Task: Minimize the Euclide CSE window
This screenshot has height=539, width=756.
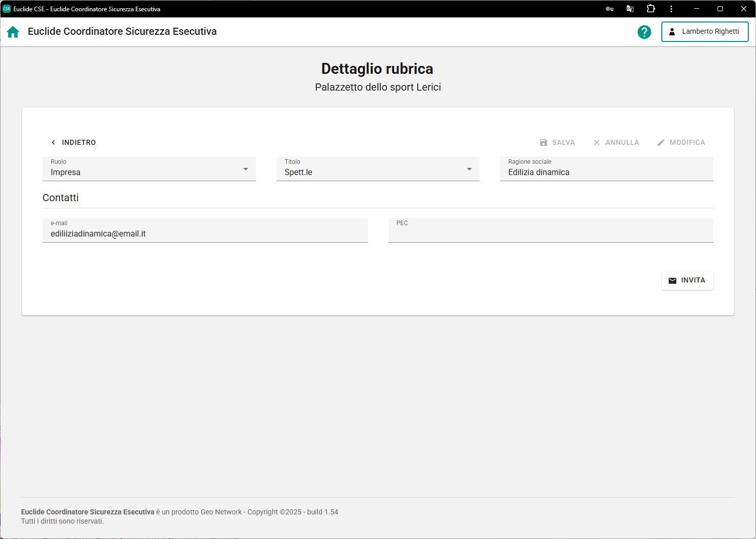Action: [x=697, y=9]
